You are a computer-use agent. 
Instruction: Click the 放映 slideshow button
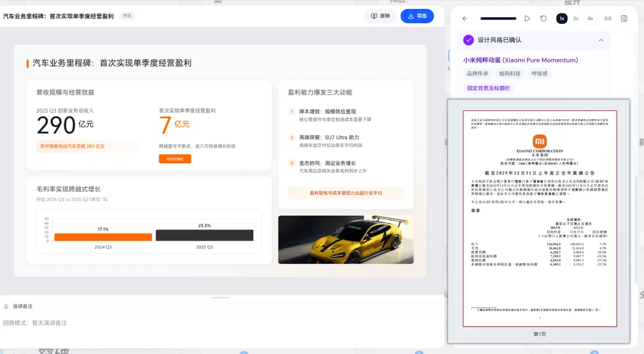coord(380,16)
